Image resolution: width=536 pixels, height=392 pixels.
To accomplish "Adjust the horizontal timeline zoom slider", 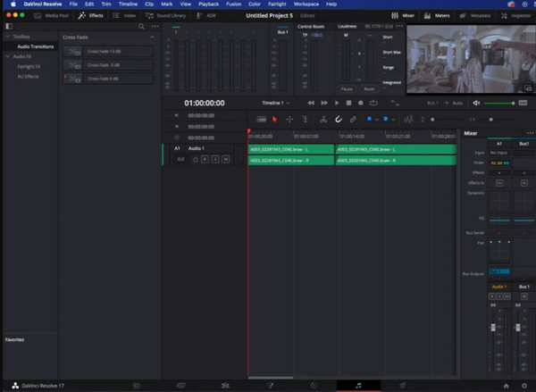I will [490, 120].
